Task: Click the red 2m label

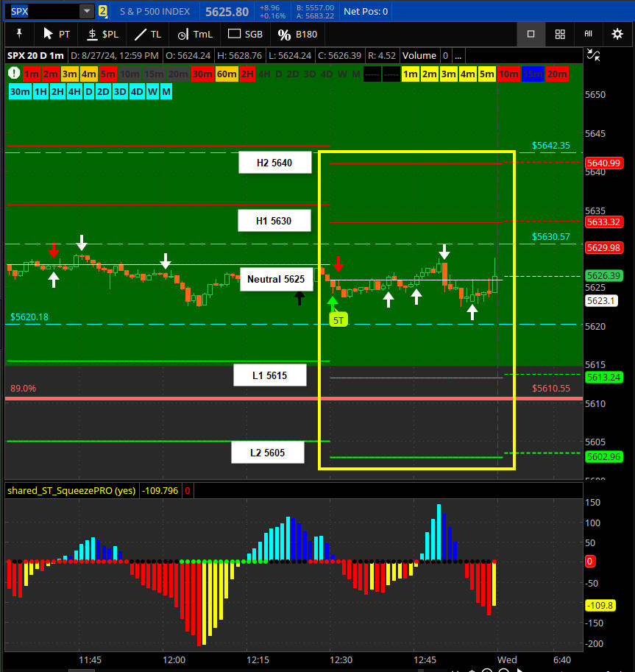Action: click(51, 74)
